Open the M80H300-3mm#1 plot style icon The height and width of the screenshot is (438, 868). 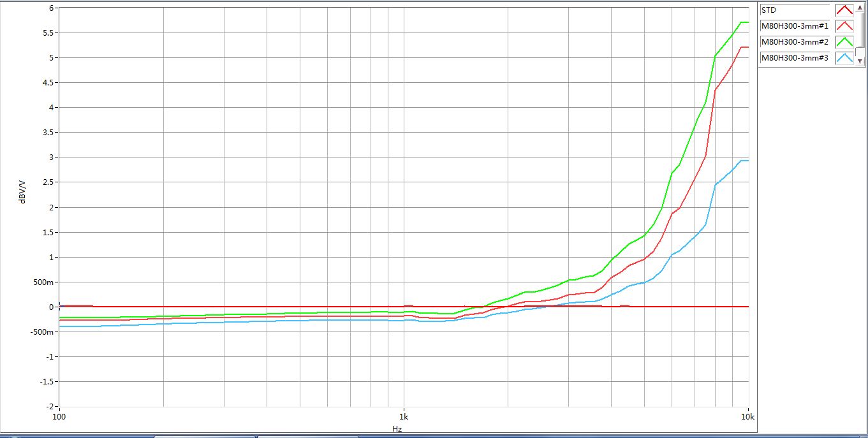844,26
